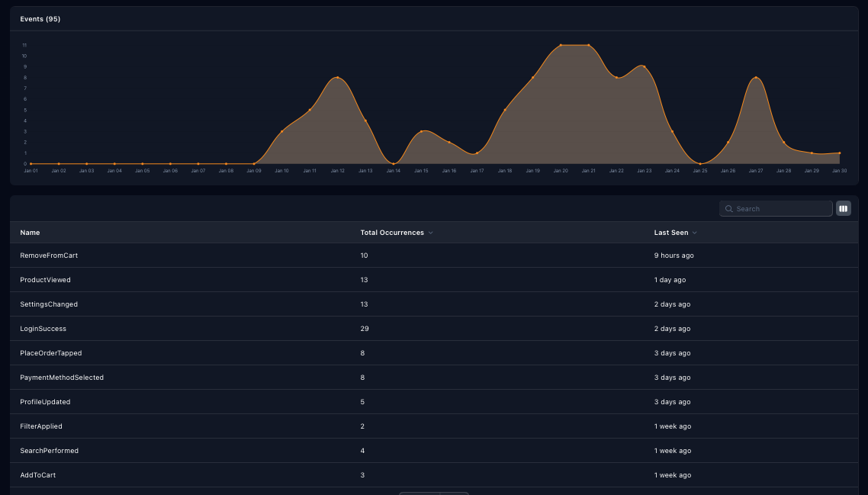Open the LoginSuccess event details
The width and height of the screenshot is (868, 495).
pyautogui.click(x=42, y=329)
